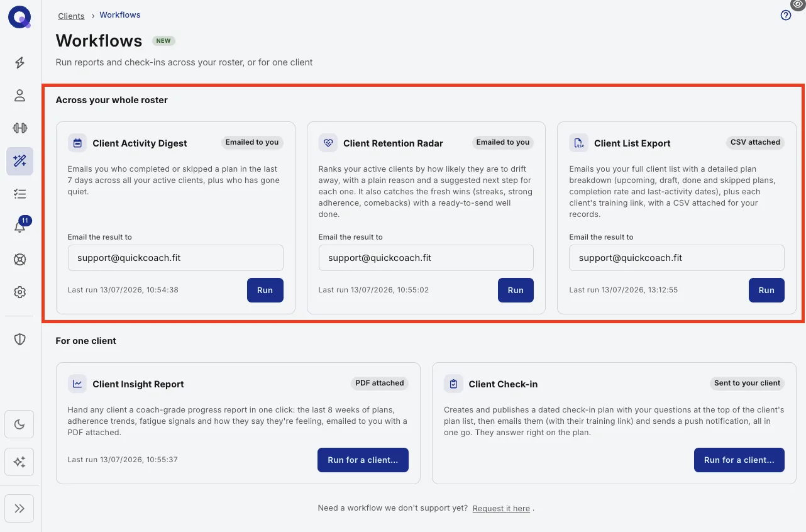Click the For one client heading
806x532 pixels.
tap(86, 341)
